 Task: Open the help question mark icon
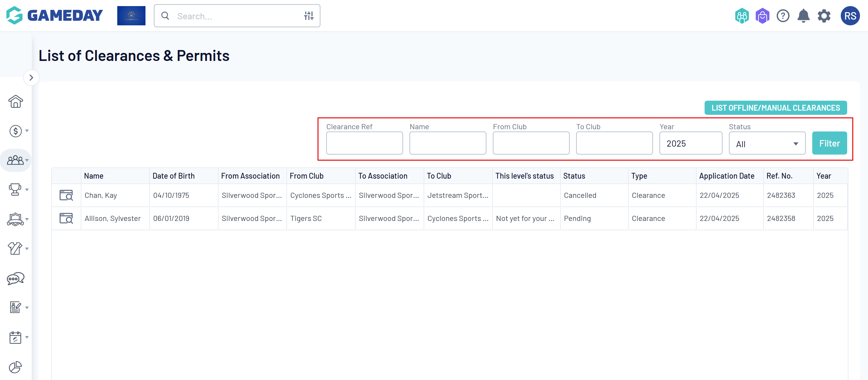(x=783, y=16)
